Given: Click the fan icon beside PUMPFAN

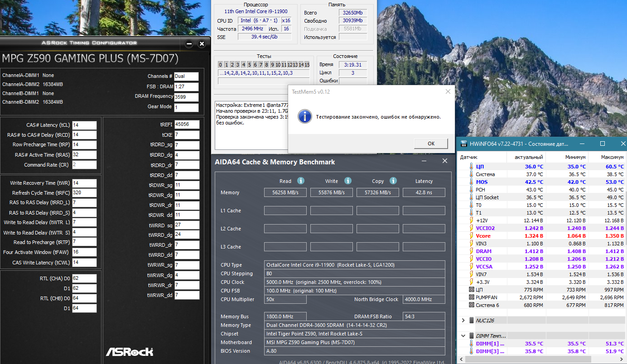Looking at the screenshot, I should click(471, 297).
